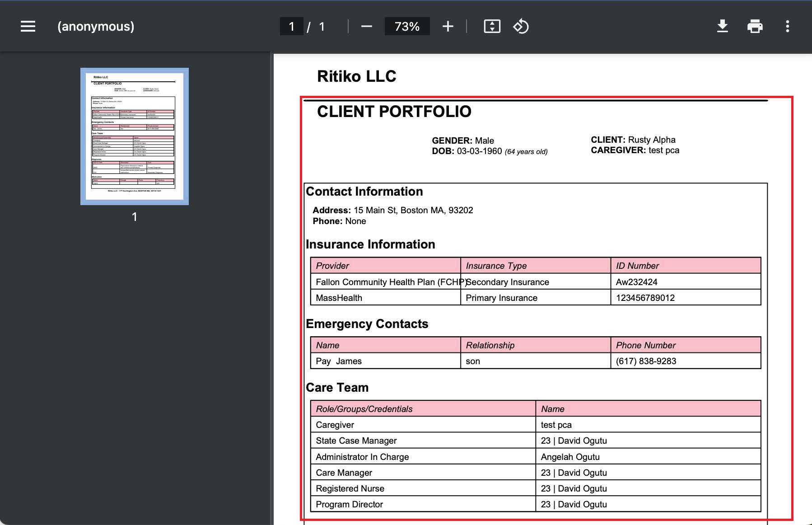Click the Angelah Ogutu name cell
The height and width of the screenshot is (525, 812).
(x=570, y=457)
